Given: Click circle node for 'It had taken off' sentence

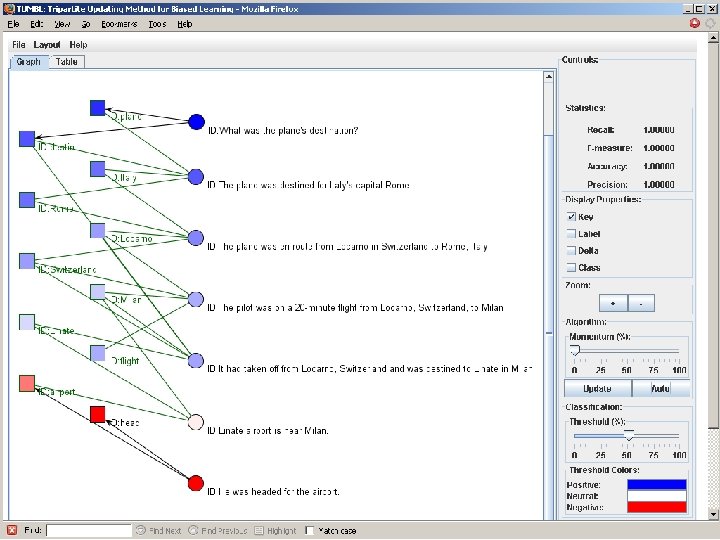Looking at the screenshot, I should click(196, 360).
